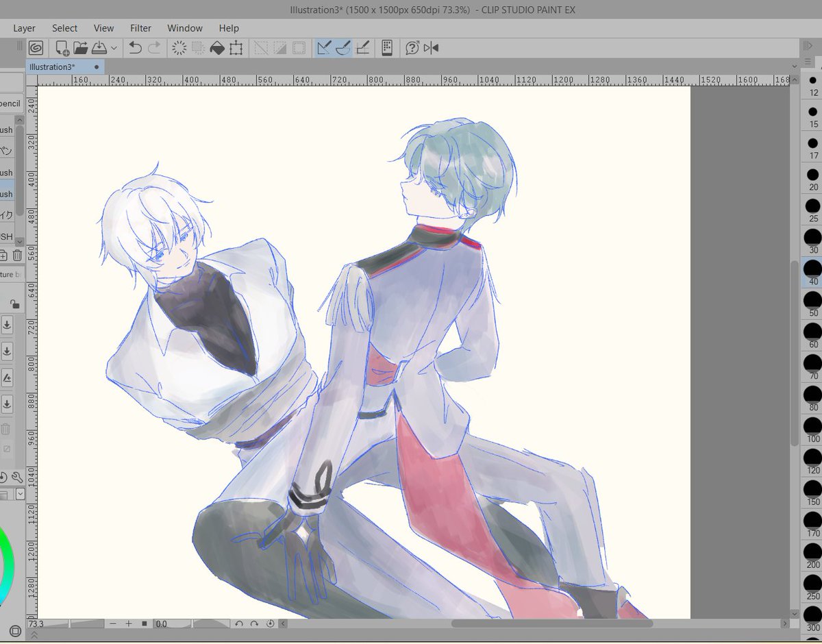Image resolution: width=822 pixels, height=644 pixels.
Task: Click the horizontal canvas scrollbar thumb
Action: (x=551, y=623)
